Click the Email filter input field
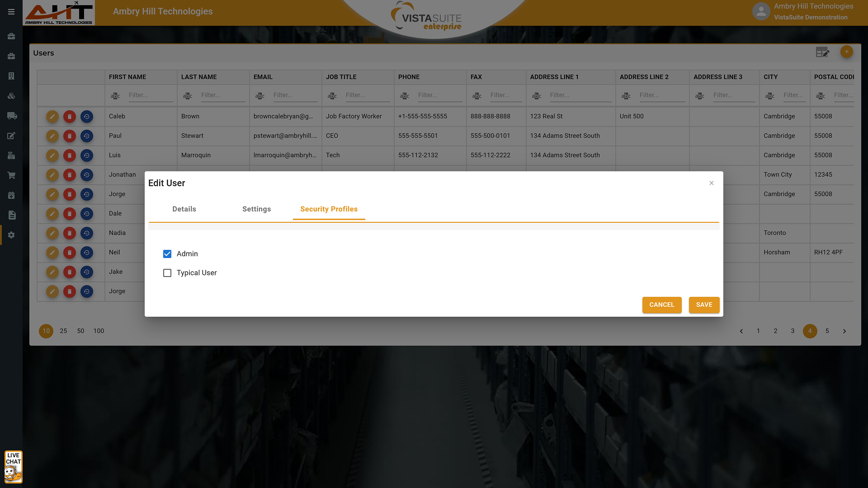This screenshot has width=868, height=488. [x=295, y=95]
